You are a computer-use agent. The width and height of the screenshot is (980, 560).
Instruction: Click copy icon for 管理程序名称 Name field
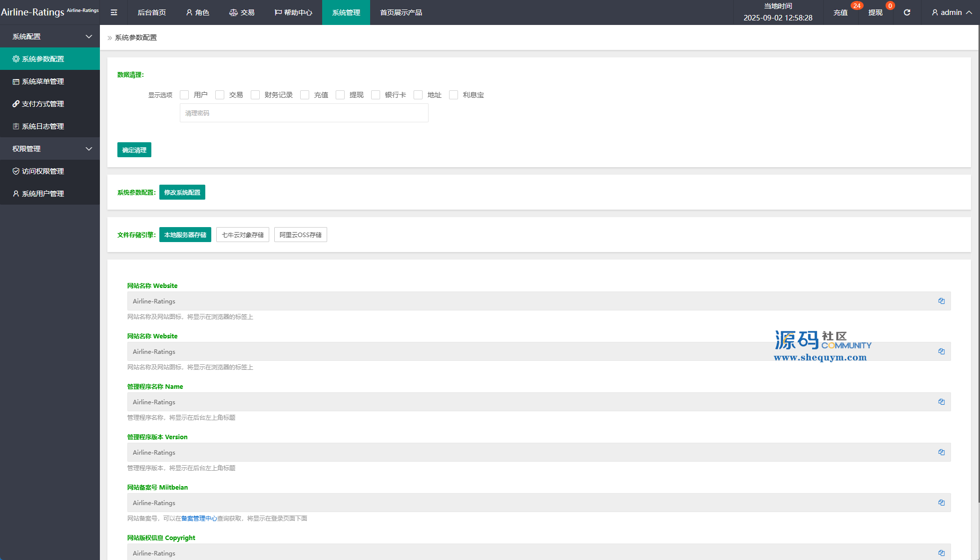coord(941,402)
